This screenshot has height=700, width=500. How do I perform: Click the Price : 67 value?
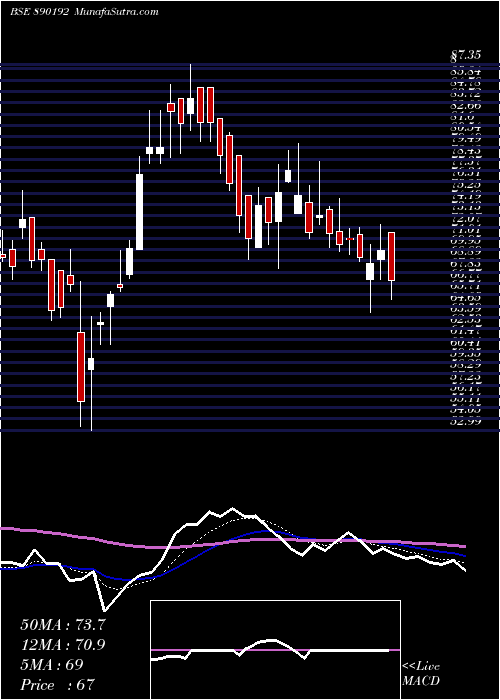58,684
